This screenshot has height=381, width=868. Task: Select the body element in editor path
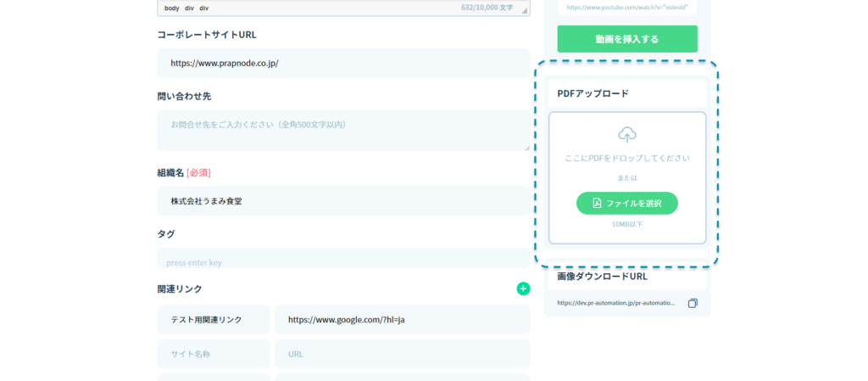(x=170, y=8)
